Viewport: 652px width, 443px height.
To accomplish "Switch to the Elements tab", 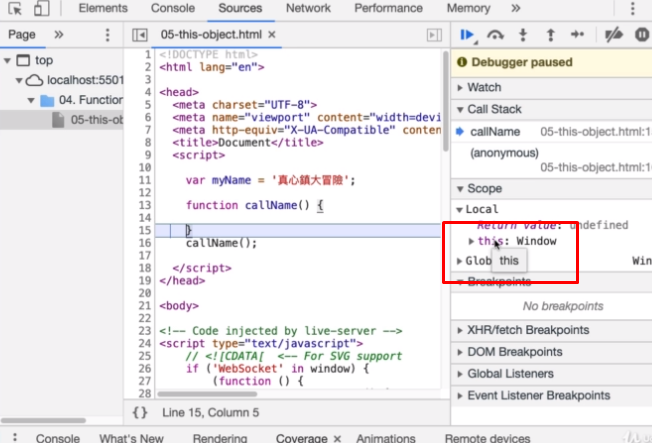I will (x=103, y=8).
